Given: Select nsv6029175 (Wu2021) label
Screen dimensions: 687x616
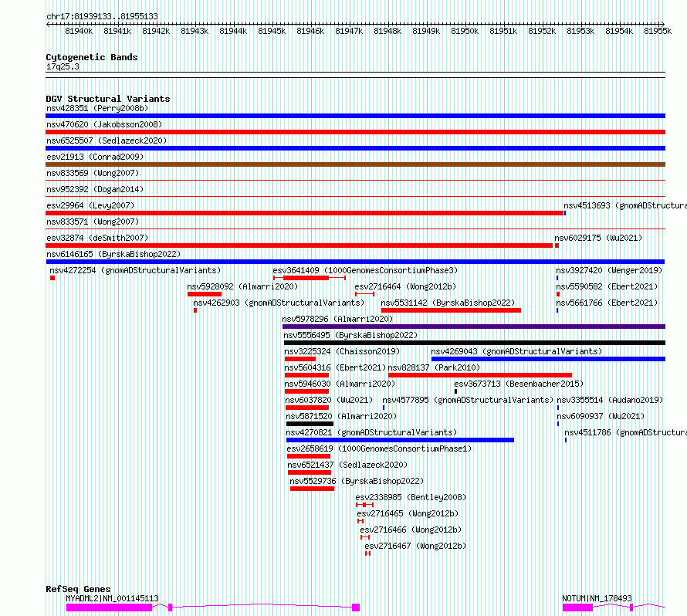Looking at the screenshot, I should tap(598, 238).
